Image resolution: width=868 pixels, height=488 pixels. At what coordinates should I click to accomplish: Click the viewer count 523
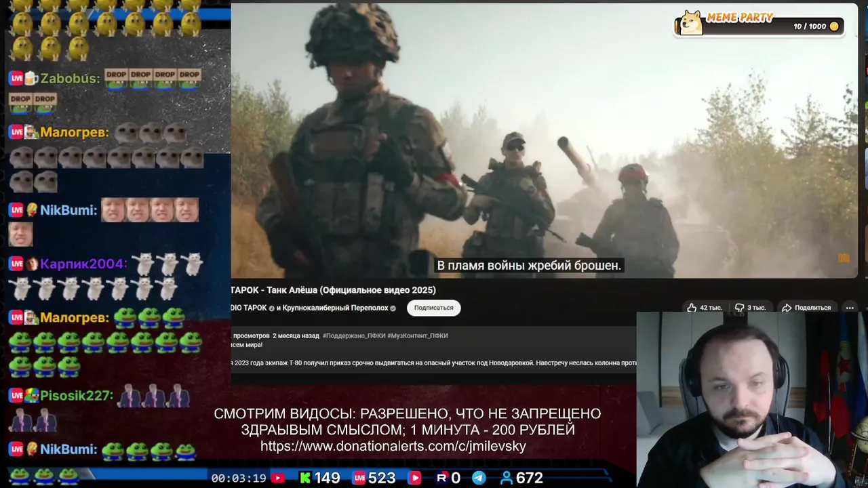click(382, 478)
